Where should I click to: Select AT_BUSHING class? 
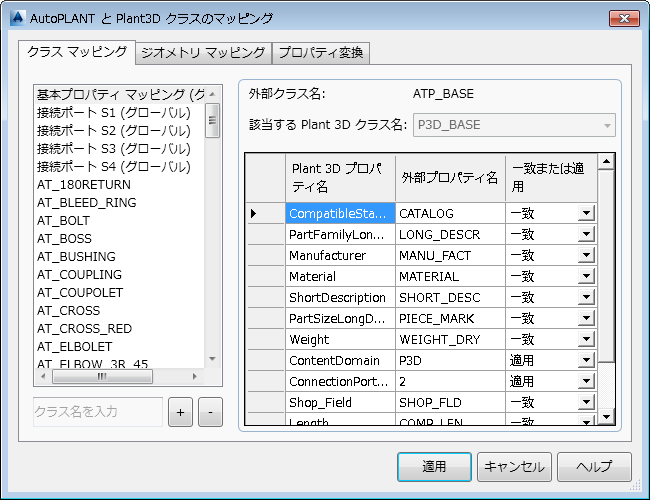120,256
